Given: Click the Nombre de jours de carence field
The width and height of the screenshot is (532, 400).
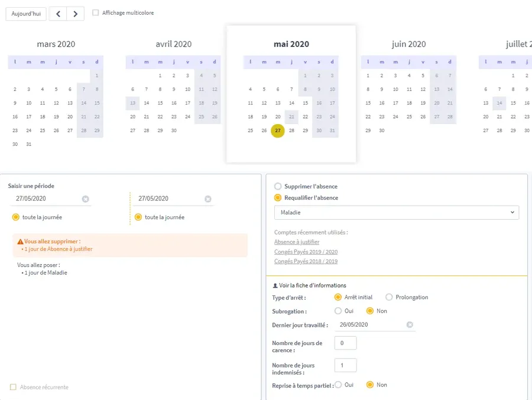Looking at the screenshot, I should click(x=345, y=343).
